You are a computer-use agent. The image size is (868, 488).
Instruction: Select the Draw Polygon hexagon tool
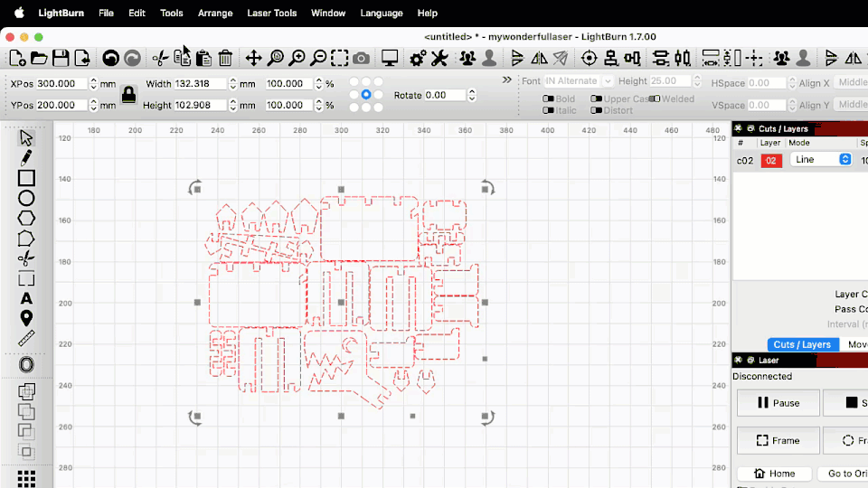click(x=26, y=218)
